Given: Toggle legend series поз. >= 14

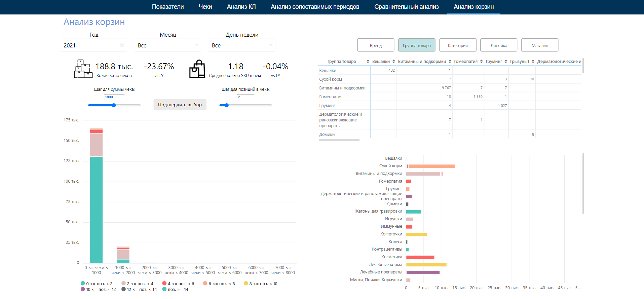Looking at the screenshot, I should coord(175,289).
